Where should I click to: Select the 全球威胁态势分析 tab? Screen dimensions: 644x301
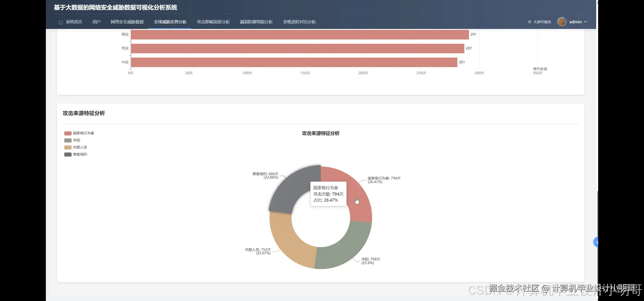coord(170,22)
